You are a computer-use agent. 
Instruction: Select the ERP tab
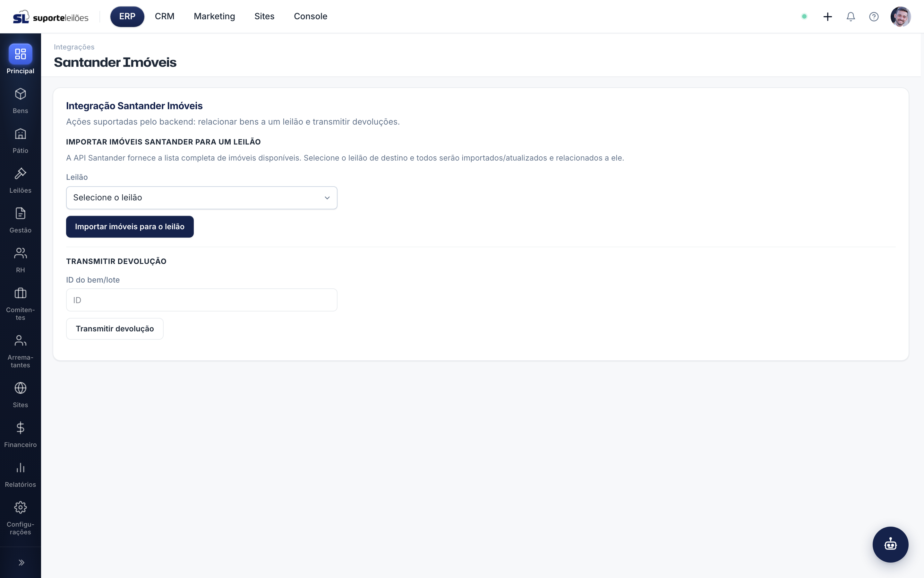pyautogui.click(x=127, y=16)
